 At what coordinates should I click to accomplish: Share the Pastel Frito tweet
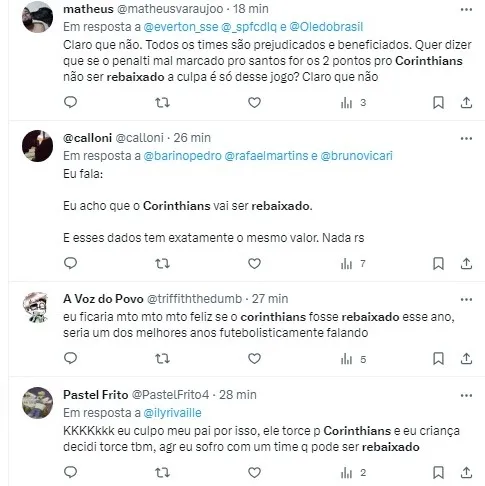pos(466,472)
